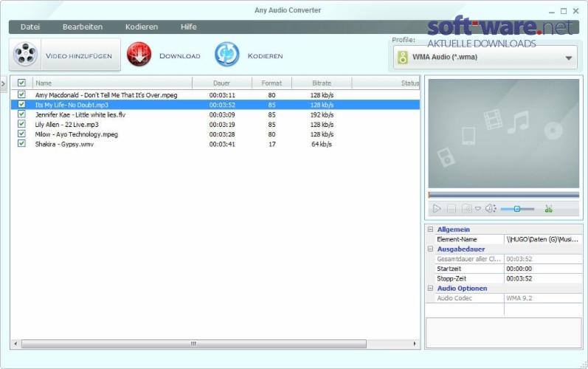Click the film reel add-video icon
Viewport: 588px width, 369px height.
[x=25, y=55]
